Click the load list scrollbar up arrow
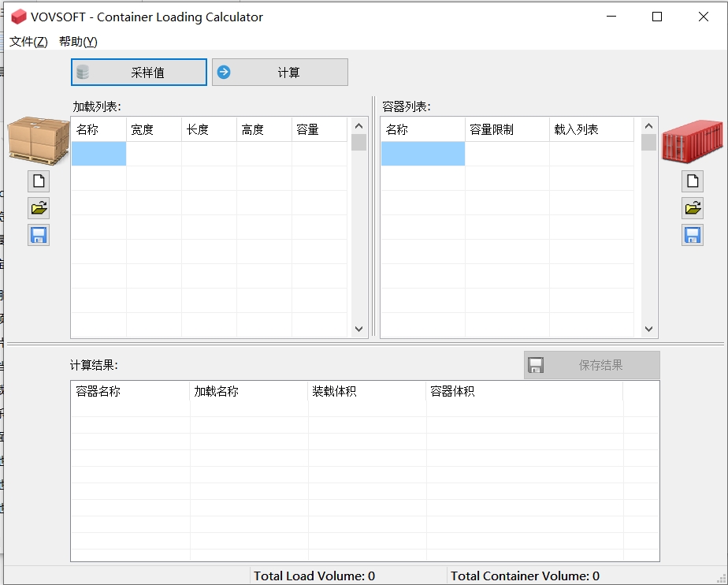Screen dimensions: 728x585 (x=358, y=126)
